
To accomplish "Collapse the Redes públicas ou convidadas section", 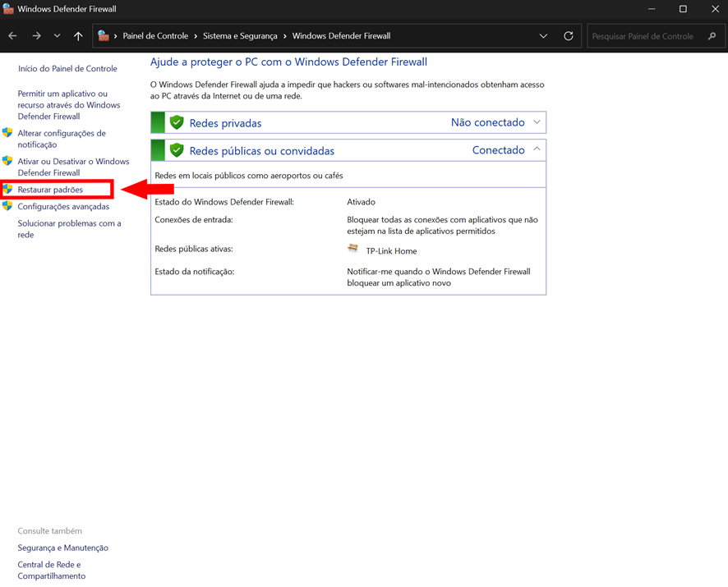I will pyautogui.click(x=537, y=149).
